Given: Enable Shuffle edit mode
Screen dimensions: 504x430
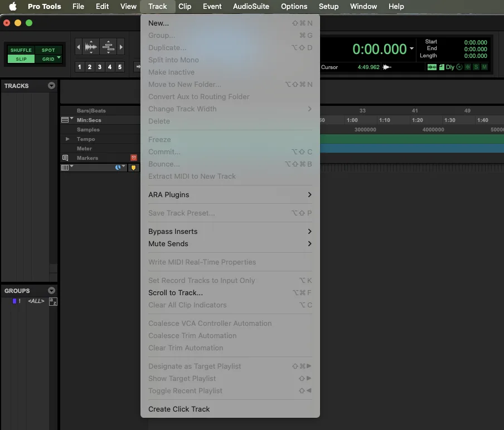Looking at the screenshot, I should [x=21, y=50].
